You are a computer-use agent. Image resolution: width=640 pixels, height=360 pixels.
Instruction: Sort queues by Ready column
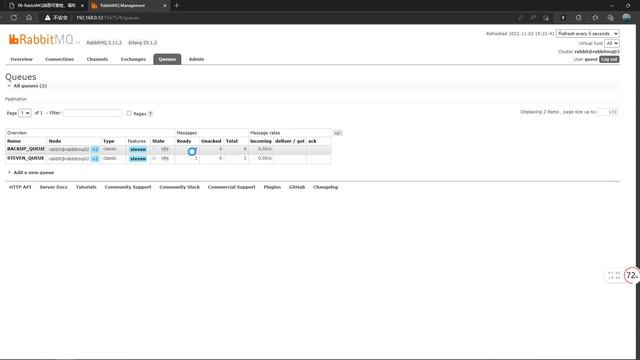coord(184,141)
